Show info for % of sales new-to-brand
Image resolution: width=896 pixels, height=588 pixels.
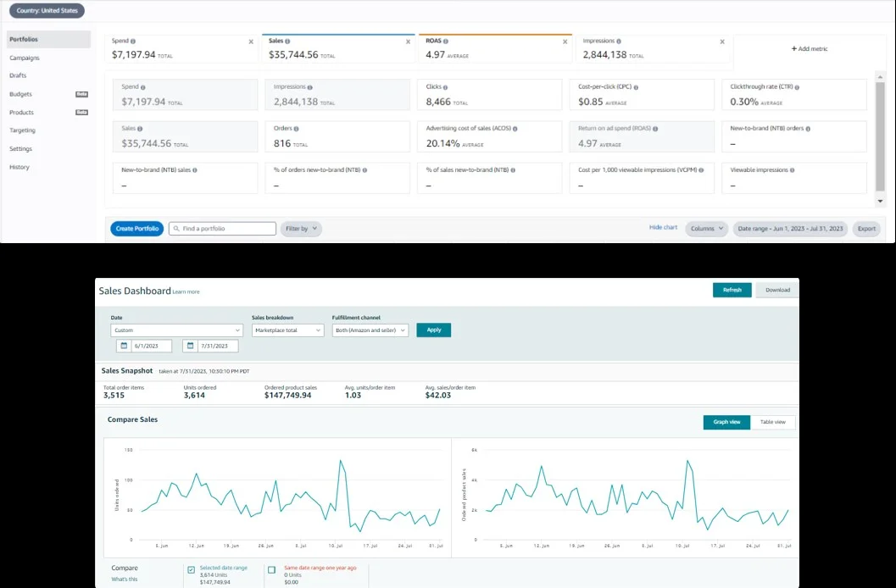(x=513, y=170)
